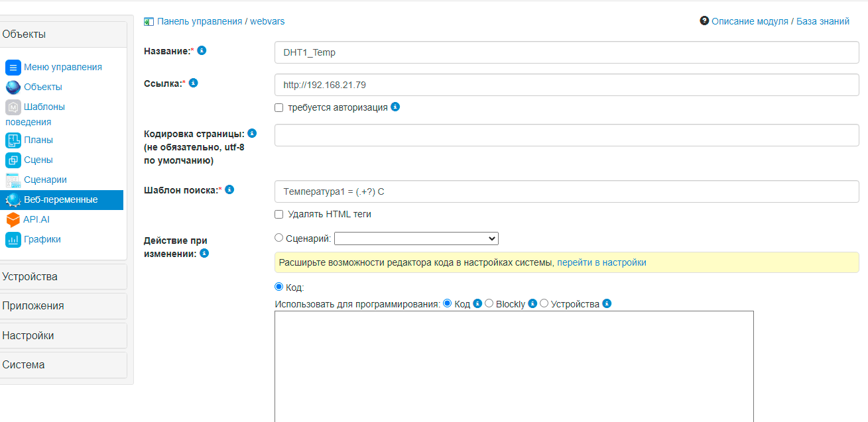This screenshot has height=422, width=868.
Task: Tick the Удалять HTML теги checkbox
Action: click(x=279, y=215)
